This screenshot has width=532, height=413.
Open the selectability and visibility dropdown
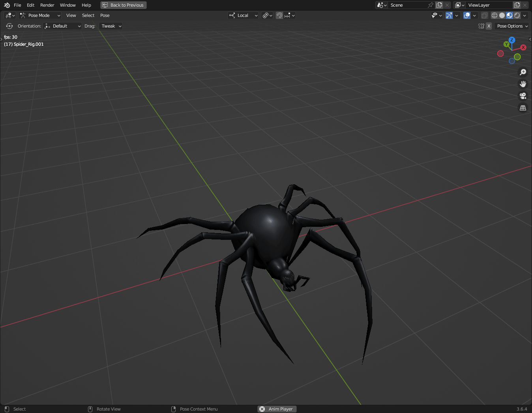pos(436,15)
